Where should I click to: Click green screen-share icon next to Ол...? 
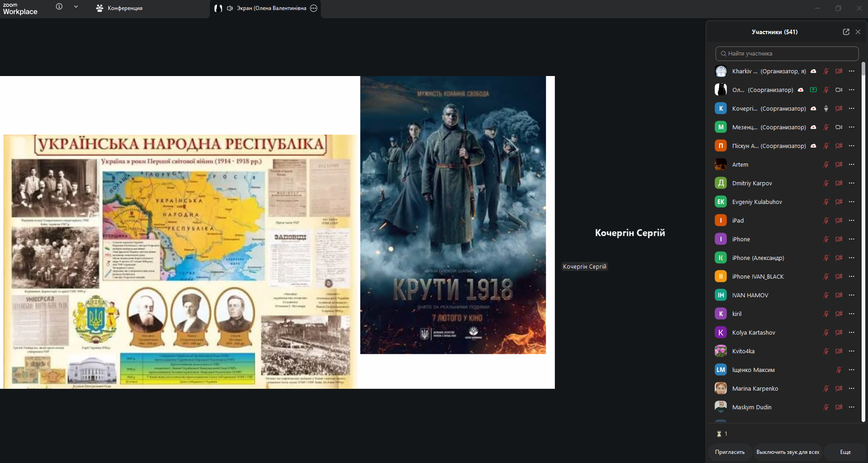813,90
